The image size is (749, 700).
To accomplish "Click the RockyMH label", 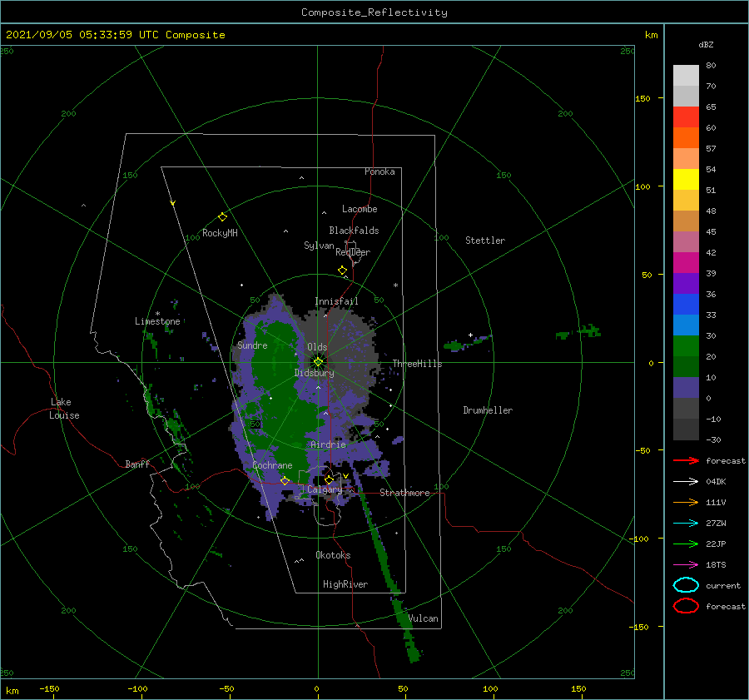I will coord(220,233).
